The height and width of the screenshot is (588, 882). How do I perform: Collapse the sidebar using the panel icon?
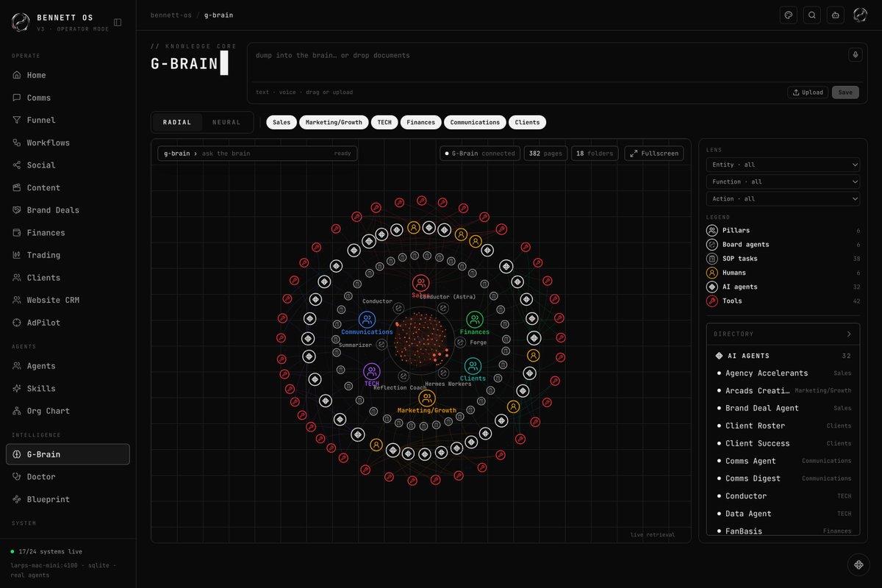click(118, 22)
